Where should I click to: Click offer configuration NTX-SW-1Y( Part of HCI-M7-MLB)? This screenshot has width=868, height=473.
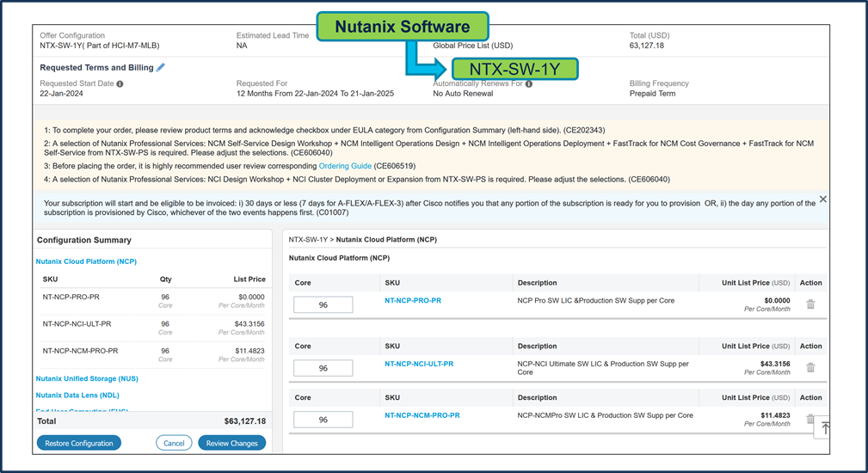coord(100,46)
